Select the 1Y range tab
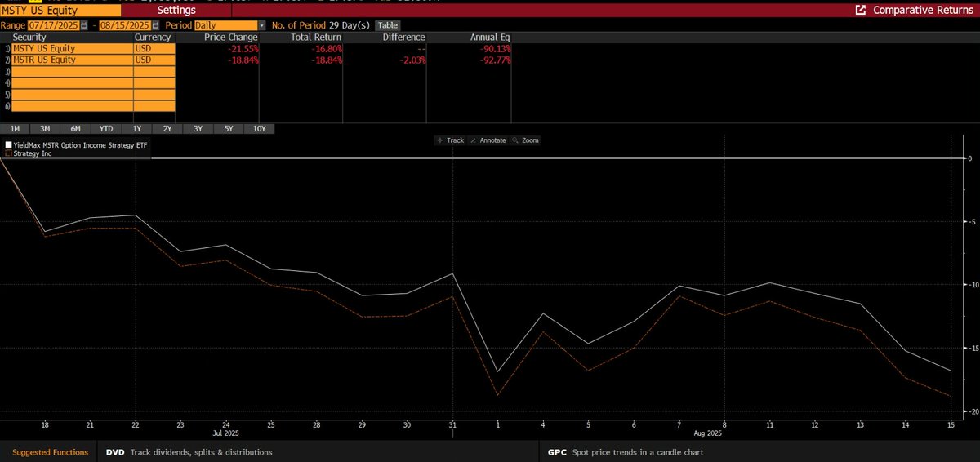980x462 pixels. pos(136,128)
